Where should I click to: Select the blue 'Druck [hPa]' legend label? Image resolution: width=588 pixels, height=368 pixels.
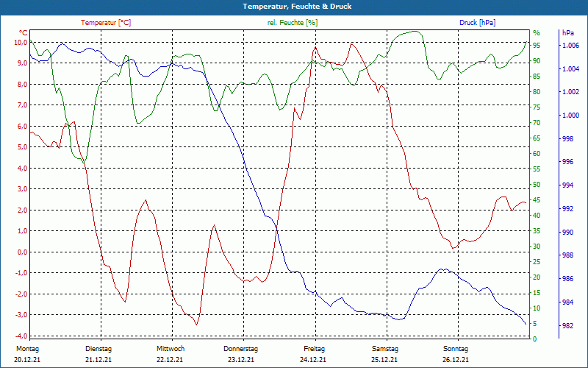point(477,23)
